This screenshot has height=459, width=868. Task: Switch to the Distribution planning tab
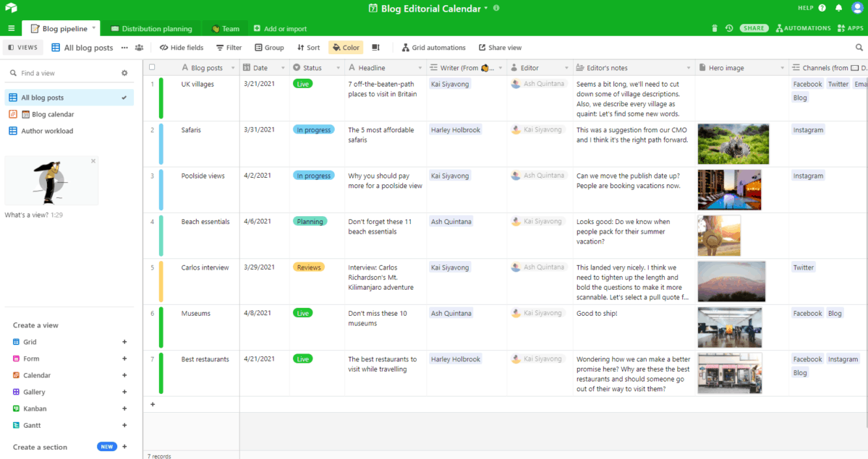[x=152, y=27]
